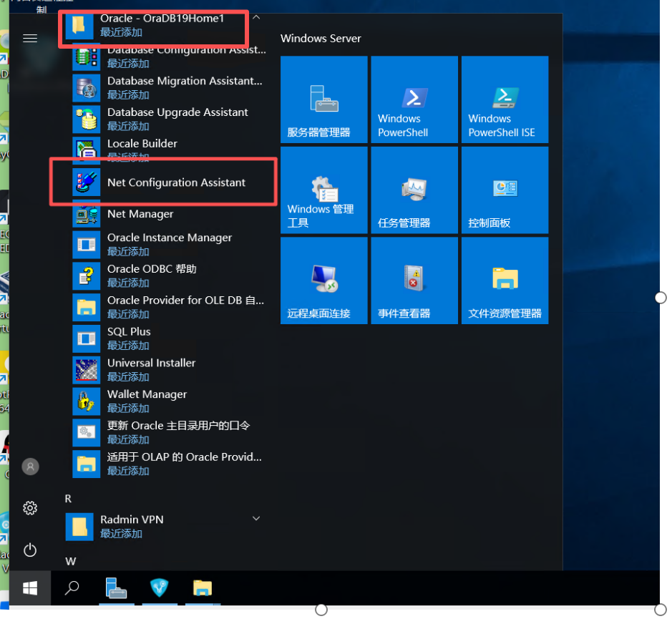Open the 更新 Oracle 主目录用户的口令 icon
The width and height of the screenshot is (672, 629).
pos(86,432)
